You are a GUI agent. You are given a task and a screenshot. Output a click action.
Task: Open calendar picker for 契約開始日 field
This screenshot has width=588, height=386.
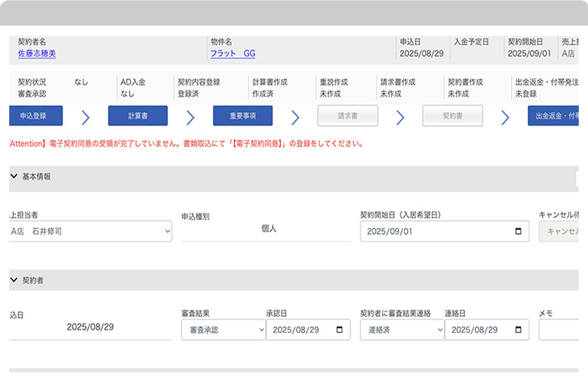click(518, 232)
